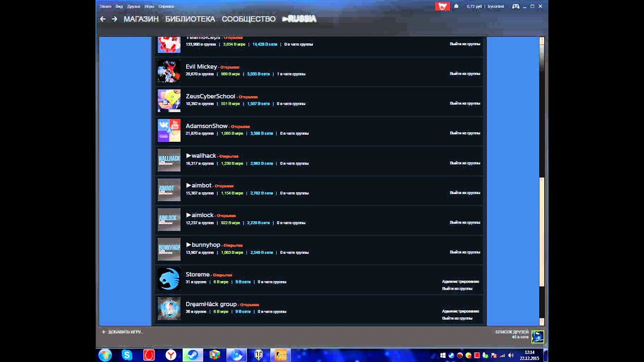Viewport: 644px width, 362px height.
Task: Switch to the МАГАЗИН tab
Action: pyautogui.click(x=141, y=19)
